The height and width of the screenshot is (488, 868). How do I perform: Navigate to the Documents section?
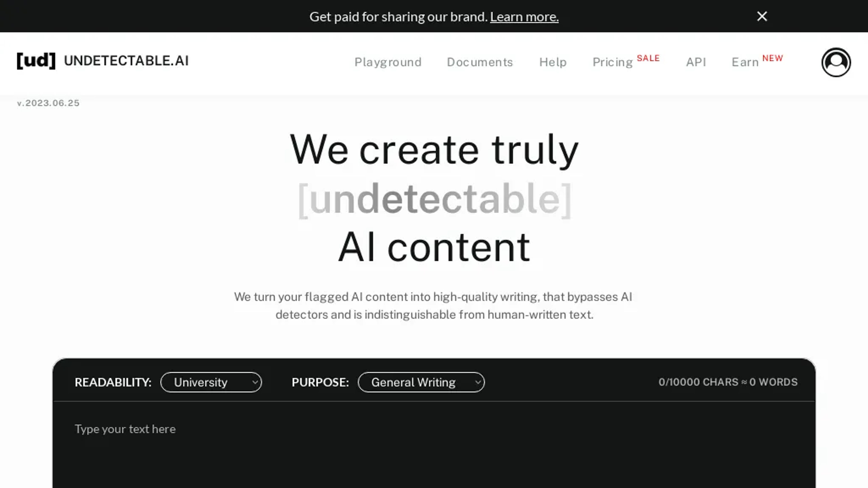[480, 62]
